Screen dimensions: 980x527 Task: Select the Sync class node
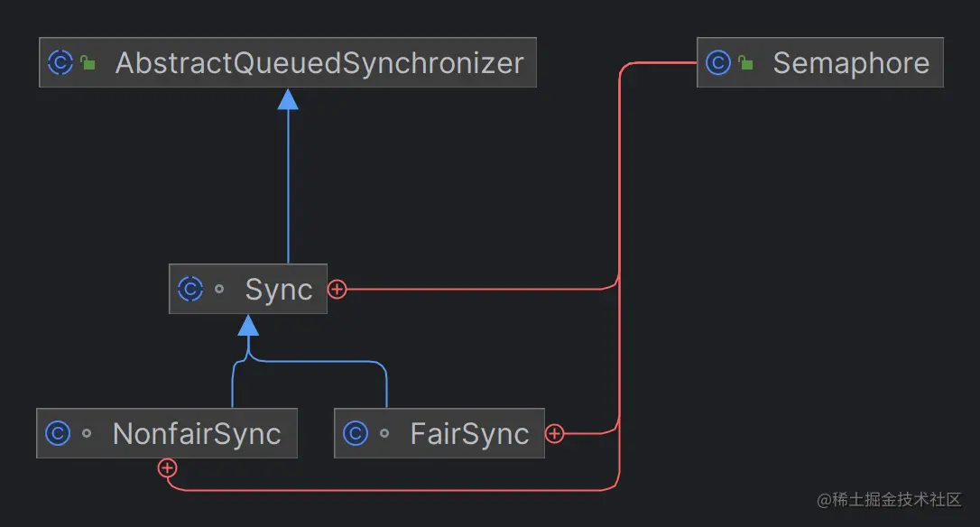[248, 289]
